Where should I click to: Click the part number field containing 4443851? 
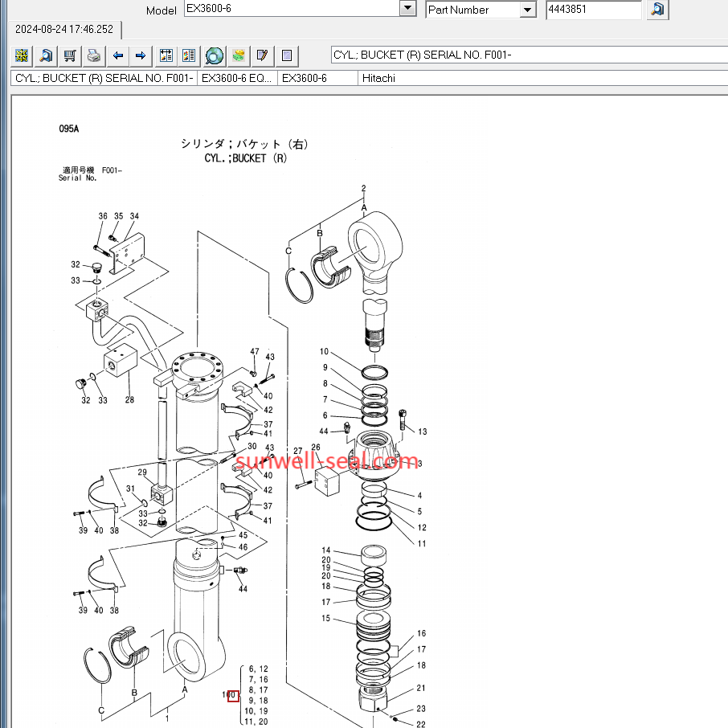click(593, 10)
